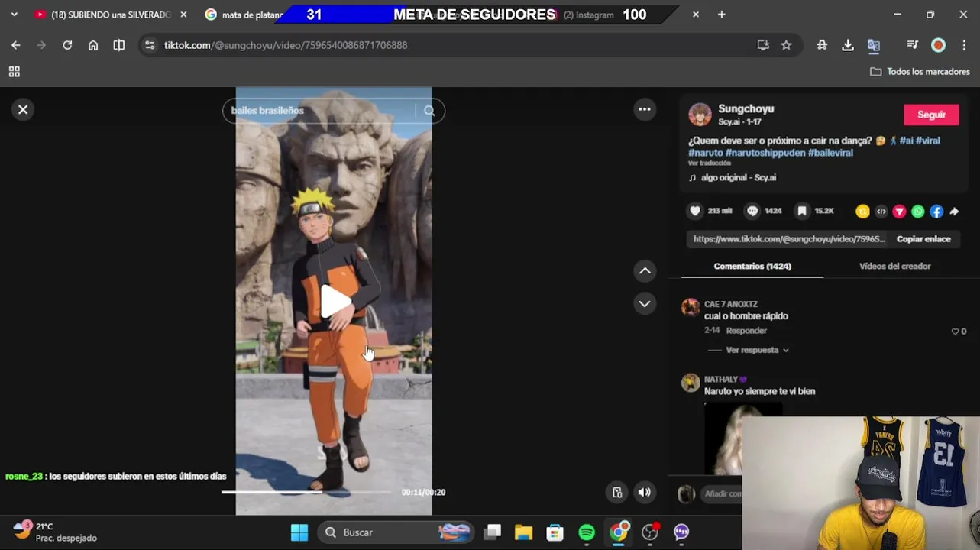Follow Sungchoyu with the Seguir button

click(931, 115)
